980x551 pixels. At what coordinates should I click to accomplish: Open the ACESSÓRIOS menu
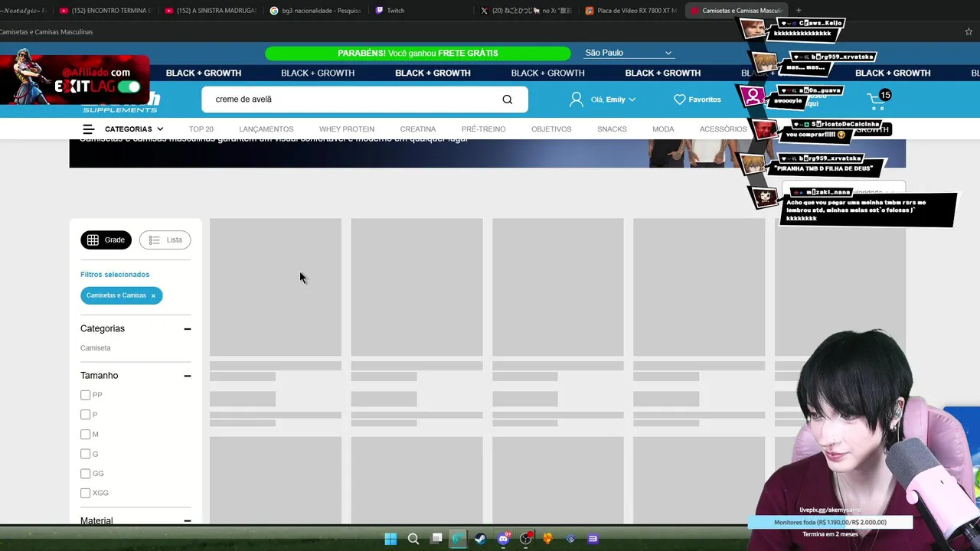pos(723,129)
